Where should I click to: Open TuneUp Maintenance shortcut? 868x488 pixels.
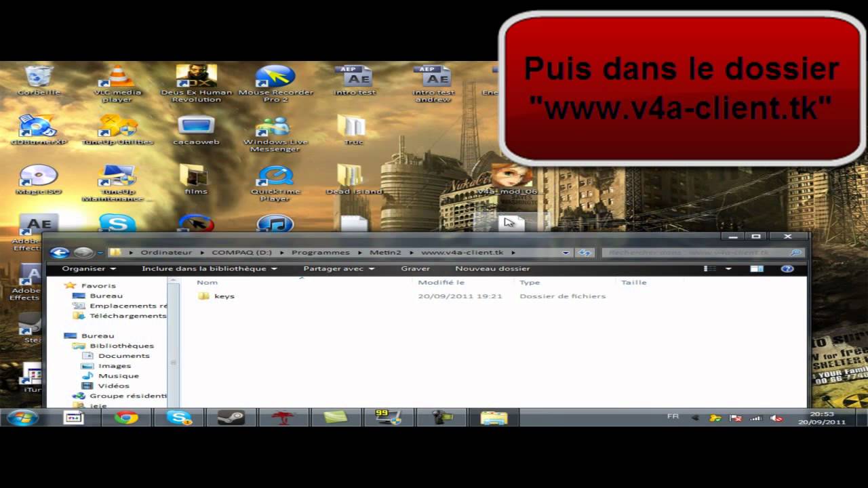(117, 183)
